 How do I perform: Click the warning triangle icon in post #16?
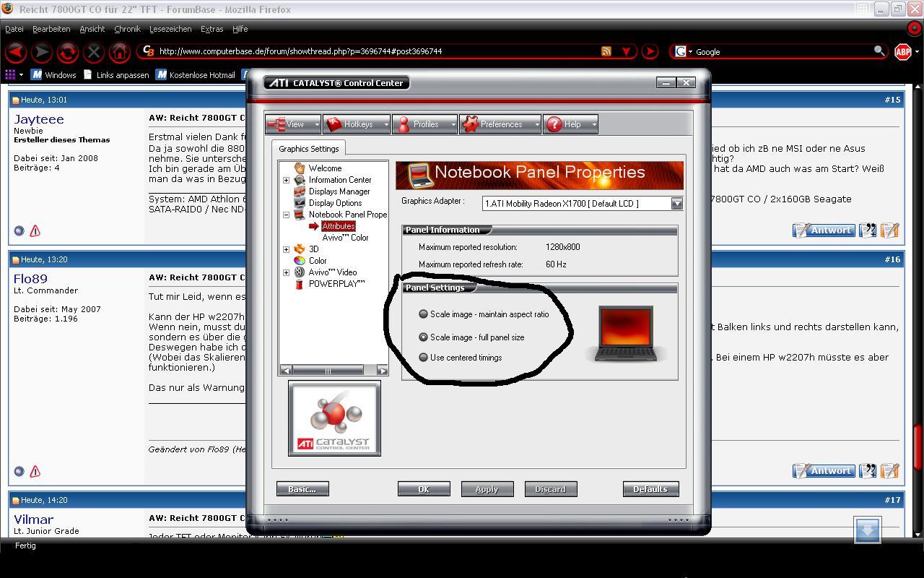tap(35, 471)
